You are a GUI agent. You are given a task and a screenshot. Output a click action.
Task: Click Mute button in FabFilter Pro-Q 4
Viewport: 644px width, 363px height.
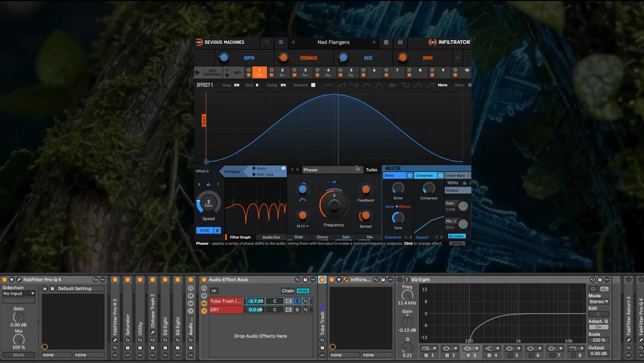19,355
